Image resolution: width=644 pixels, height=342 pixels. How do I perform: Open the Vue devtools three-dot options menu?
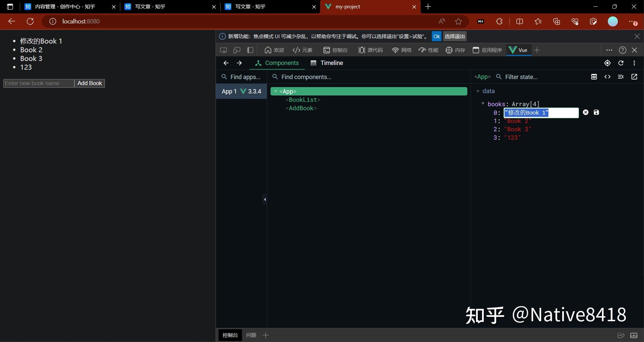tap(634, 63)
